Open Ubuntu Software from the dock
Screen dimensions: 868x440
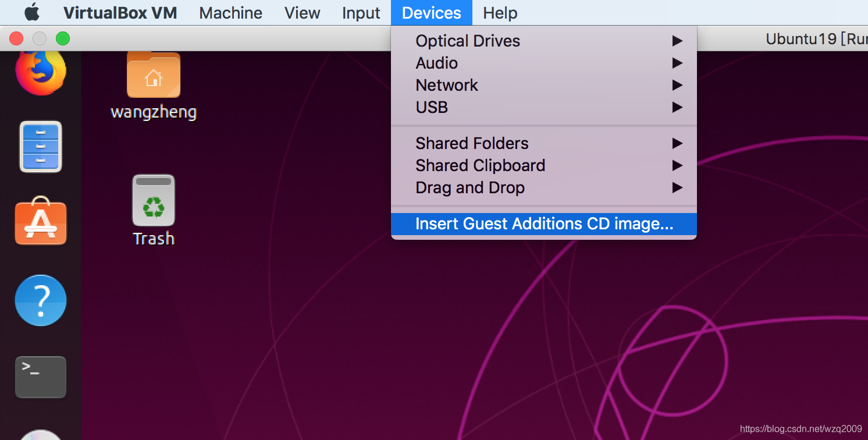(x=41, y=221)
